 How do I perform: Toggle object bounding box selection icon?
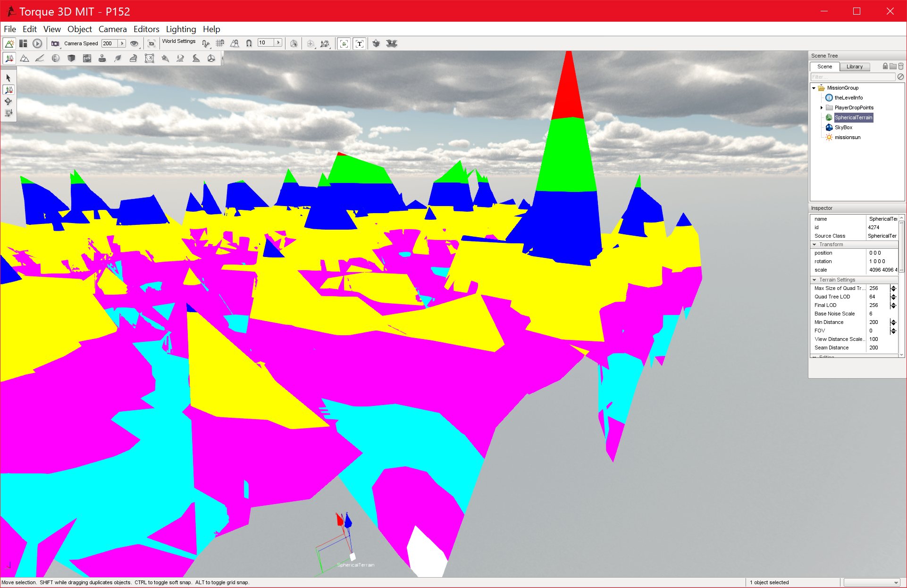click(294, 43)
